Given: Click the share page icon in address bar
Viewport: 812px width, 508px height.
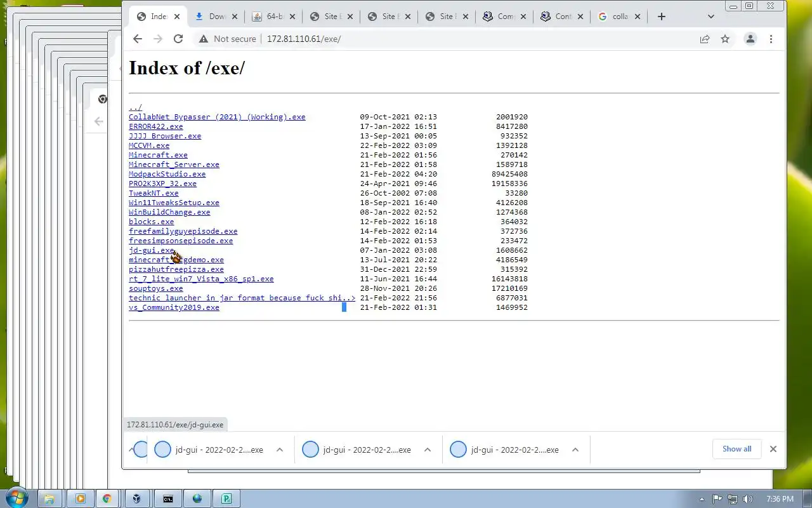Looking at the screenshot, I should pyautogui.click(x=705, y=39).
